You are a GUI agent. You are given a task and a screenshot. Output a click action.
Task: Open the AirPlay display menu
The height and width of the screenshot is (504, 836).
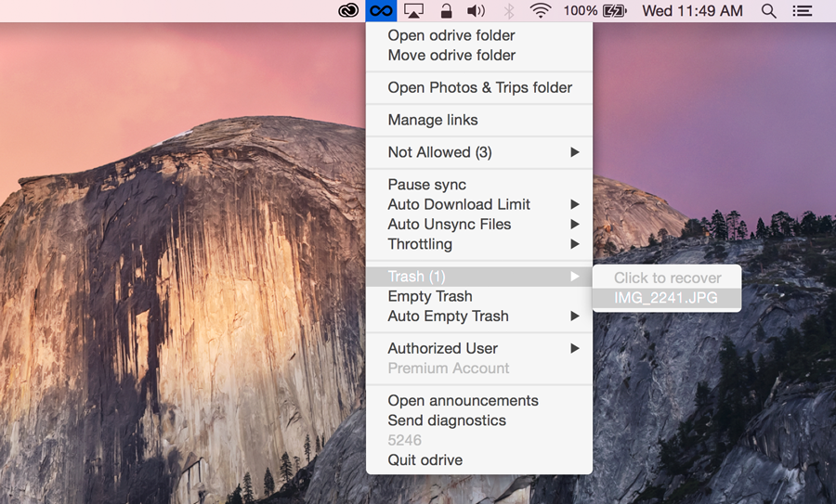click(413, 10)
